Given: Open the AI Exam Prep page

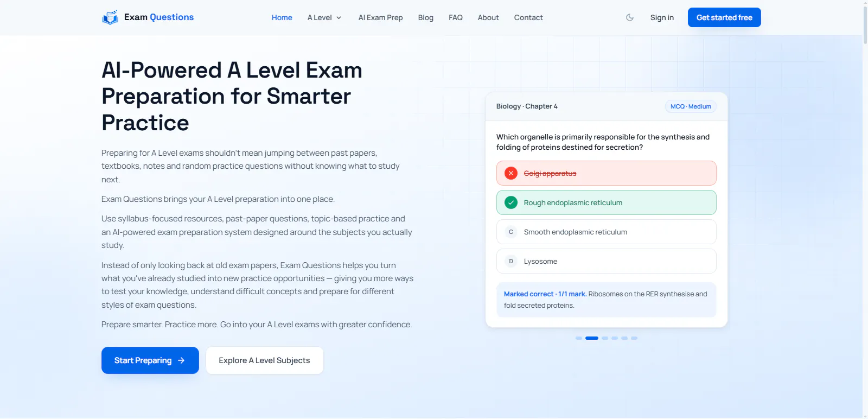Looking at the screenshot, I should [x=381, y=17].
